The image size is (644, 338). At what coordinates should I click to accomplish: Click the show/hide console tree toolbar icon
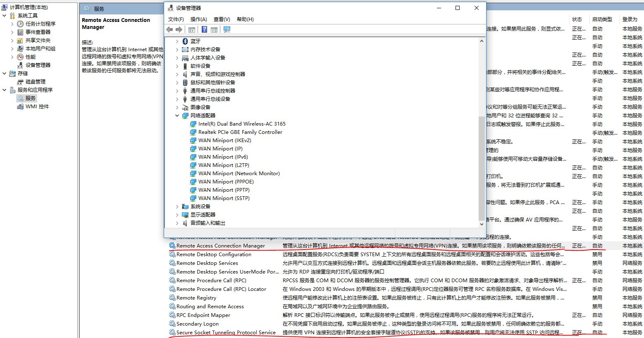191,29
